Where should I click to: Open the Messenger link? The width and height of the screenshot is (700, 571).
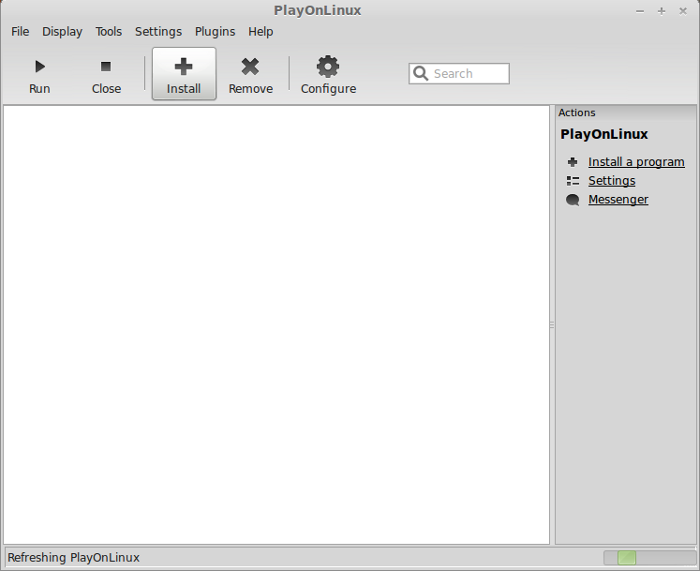click(618, 200)
